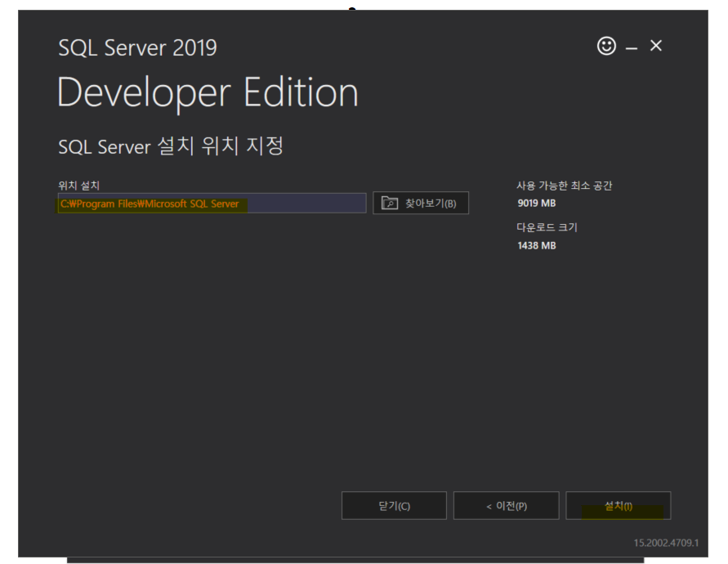Click the version number 15.2002.4709.1
This screenshot has height=564, width=728.
tap(666, 543)
